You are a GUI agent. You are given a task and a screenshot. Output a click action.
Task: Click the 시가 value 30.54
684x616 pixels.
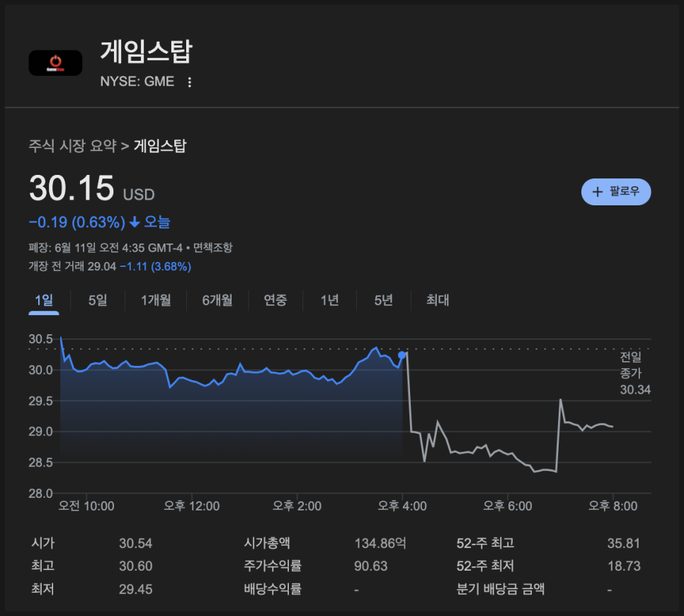(136, 544)
